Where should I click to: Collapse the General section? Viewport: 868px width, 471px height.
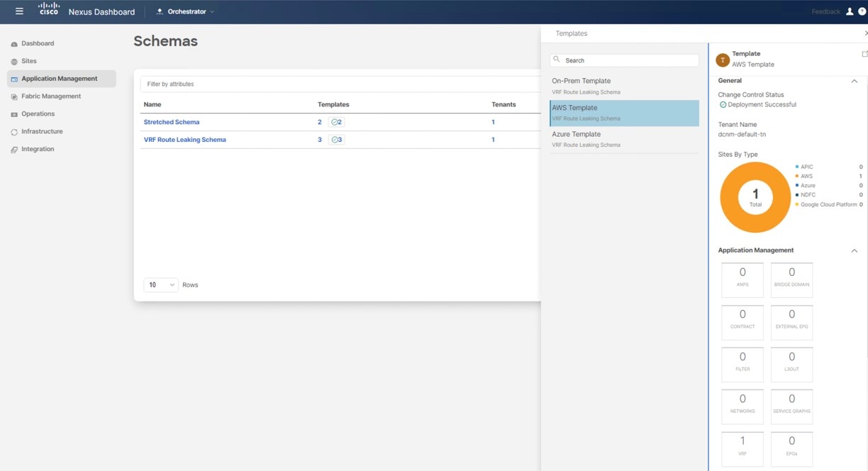pyautogui.click(x=855, y=81)
